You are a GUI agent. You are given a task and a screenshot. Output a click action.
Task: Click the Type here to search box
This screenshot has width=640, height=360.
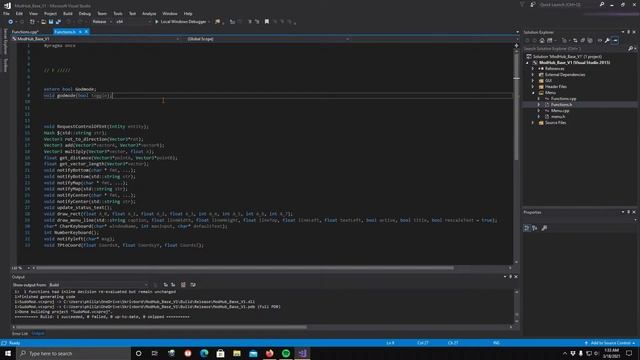coord(73,353)
